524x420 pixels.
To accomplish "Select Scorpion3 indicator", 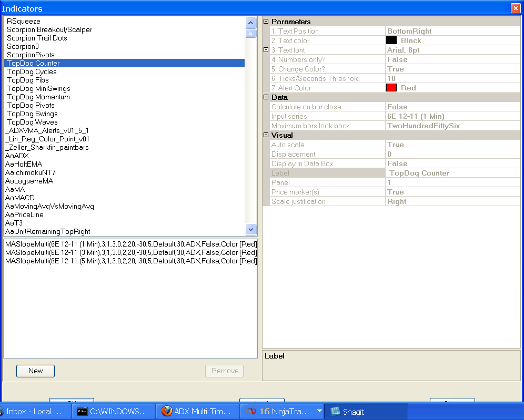I will [x=124, y=46].
